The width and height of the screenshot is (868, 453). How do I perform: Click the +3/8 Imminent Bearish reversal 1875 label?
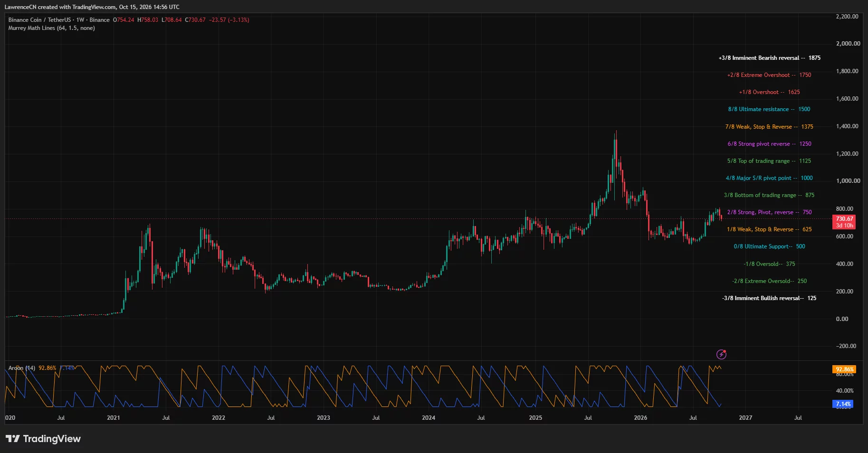click(769, 58)
